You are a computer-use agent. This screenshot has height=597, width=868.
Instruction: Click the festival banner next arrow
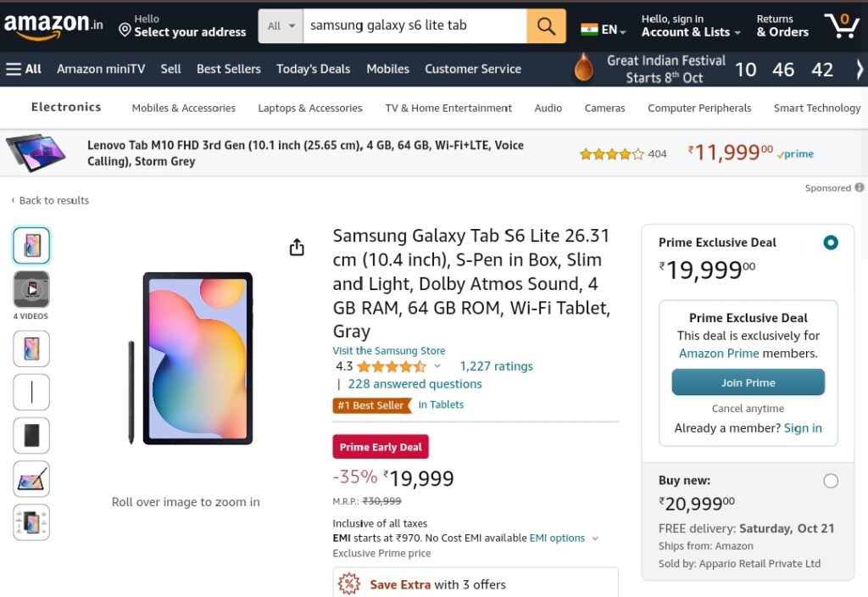click(859, 70)
